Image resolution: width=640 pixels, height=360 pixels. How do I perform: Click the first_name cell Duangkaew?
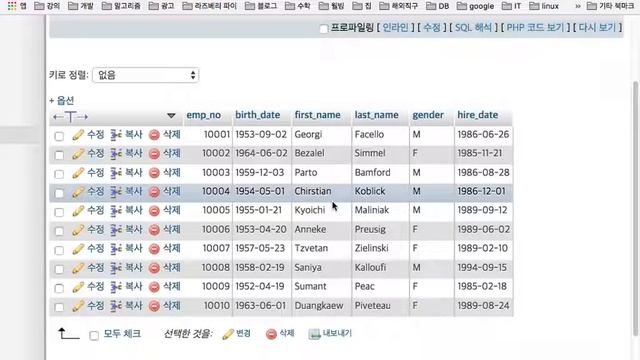319,306
